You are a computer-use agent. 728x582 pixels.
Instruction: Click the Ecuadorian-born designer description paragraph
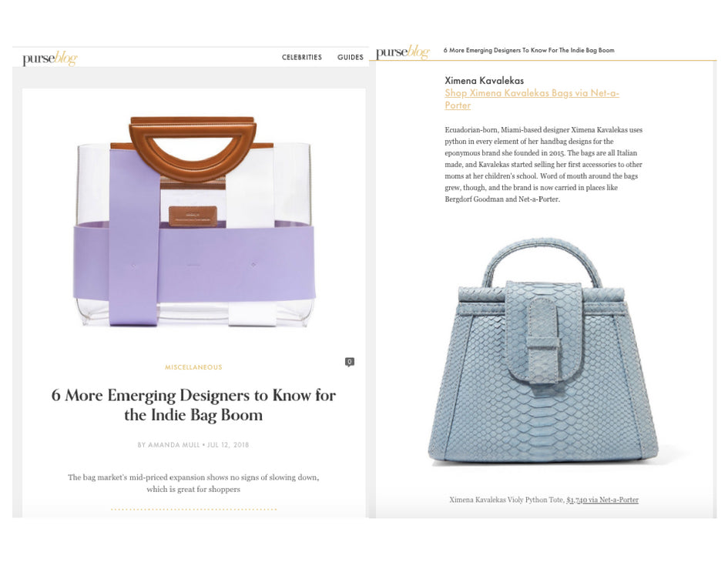544,164
